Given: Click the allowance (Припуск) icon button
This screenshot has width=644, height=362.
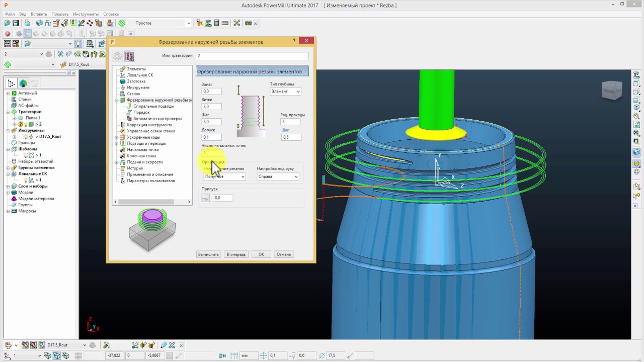Looking at the screenshot, I should (206, 198).
